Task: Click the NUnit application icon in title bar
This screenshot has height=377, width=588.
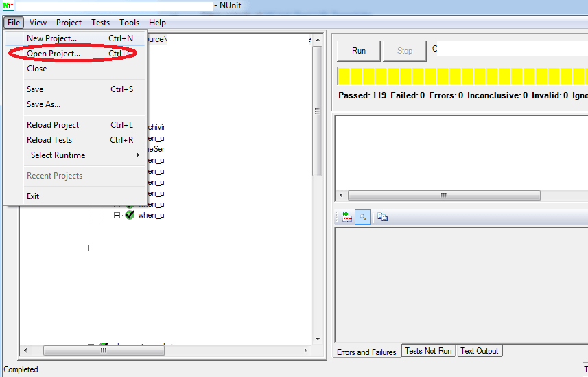Action: tap(8, 5)
